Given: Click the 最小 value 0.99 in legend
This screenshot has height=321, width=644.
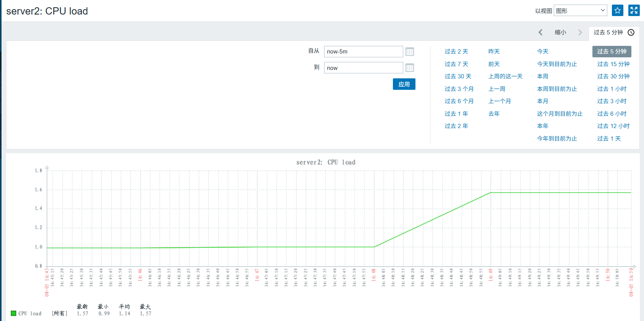Looking at the screenshot, I should pos(104,313).
